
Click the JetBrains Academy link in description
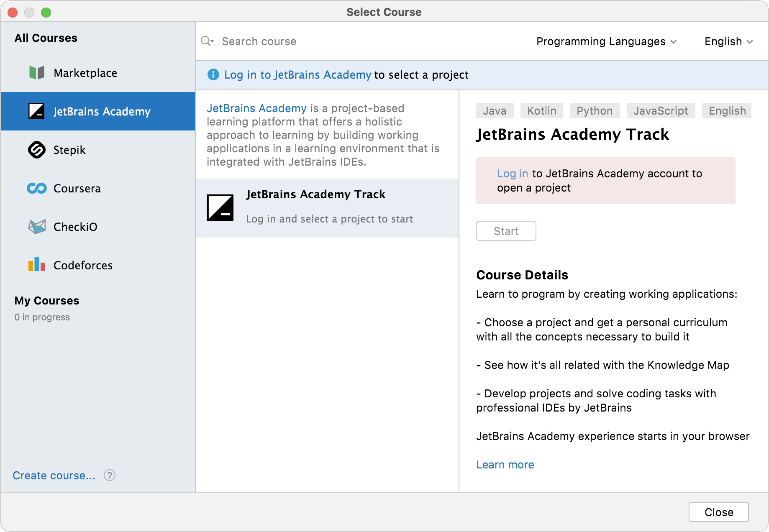tap(256, 108)
